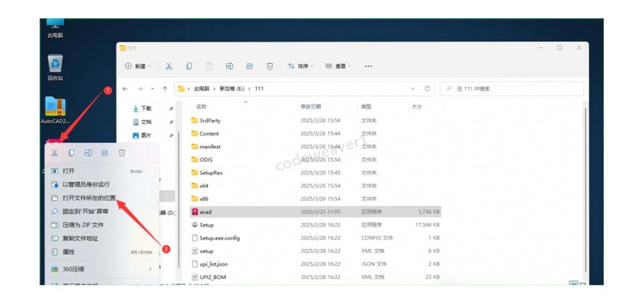Click the Paste icon in Explorer toolbar
The width and height of the screenshot is (644, 304).
tap(209, 66)
